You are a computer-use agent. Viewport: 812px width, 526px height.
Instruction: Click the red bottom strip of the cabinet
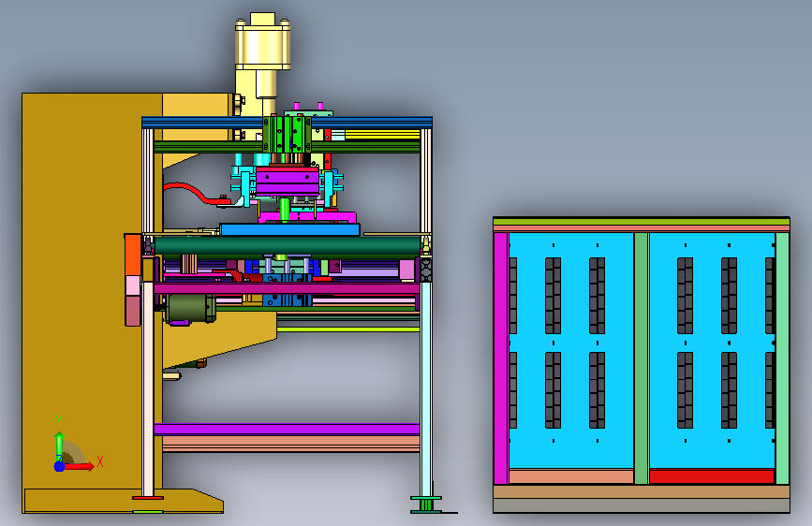point(712,476)
